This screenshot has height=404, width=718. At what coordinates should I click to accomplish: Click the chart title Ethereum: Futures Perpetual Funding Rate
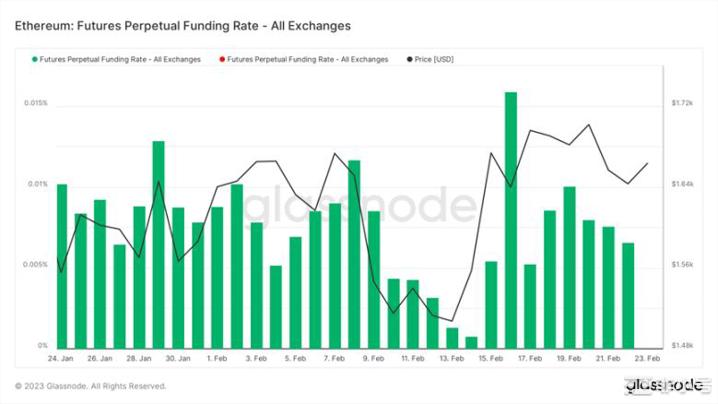182,23
